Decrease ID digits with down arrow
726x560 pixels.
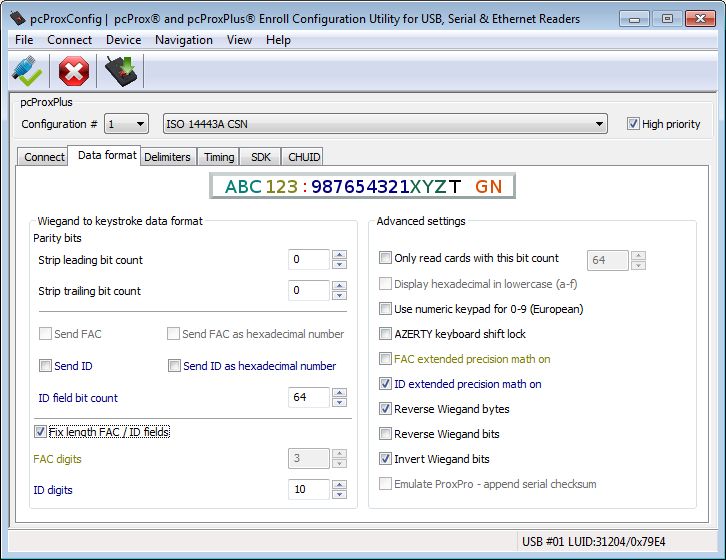pos(339,494)
